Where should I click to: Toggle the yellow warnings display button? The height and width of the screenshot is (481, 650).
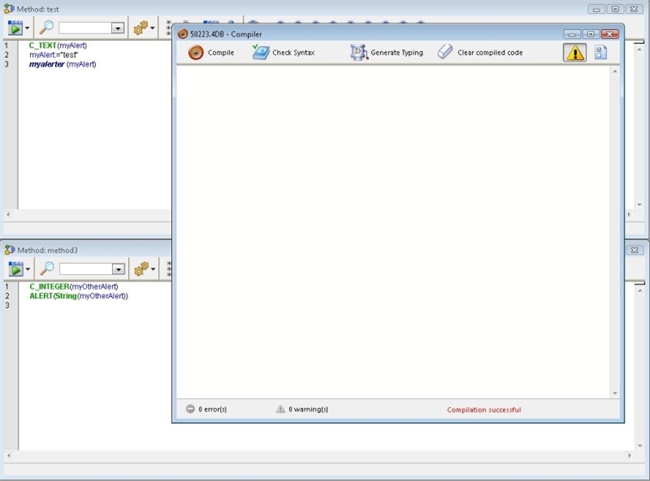[x=575, y=53]
